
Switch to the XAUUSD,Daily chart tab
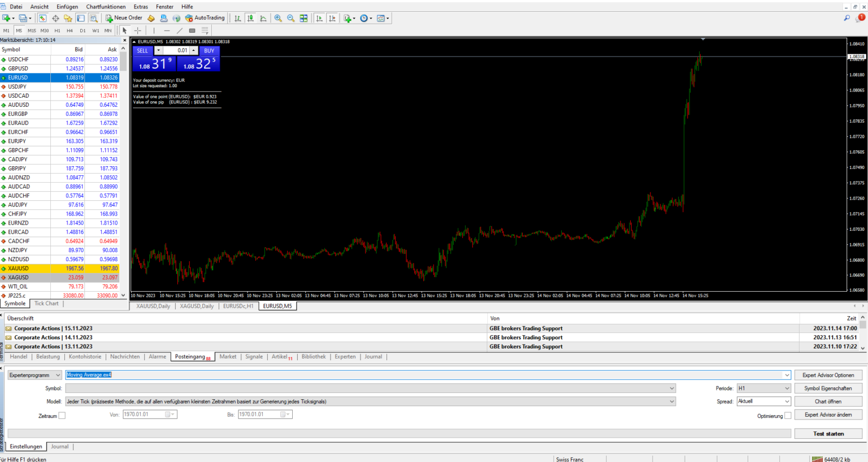point(153,305)
